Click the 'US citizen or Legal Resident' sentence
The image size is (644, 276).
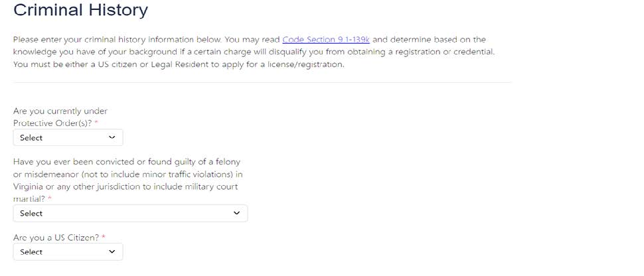tap(179, 64)
